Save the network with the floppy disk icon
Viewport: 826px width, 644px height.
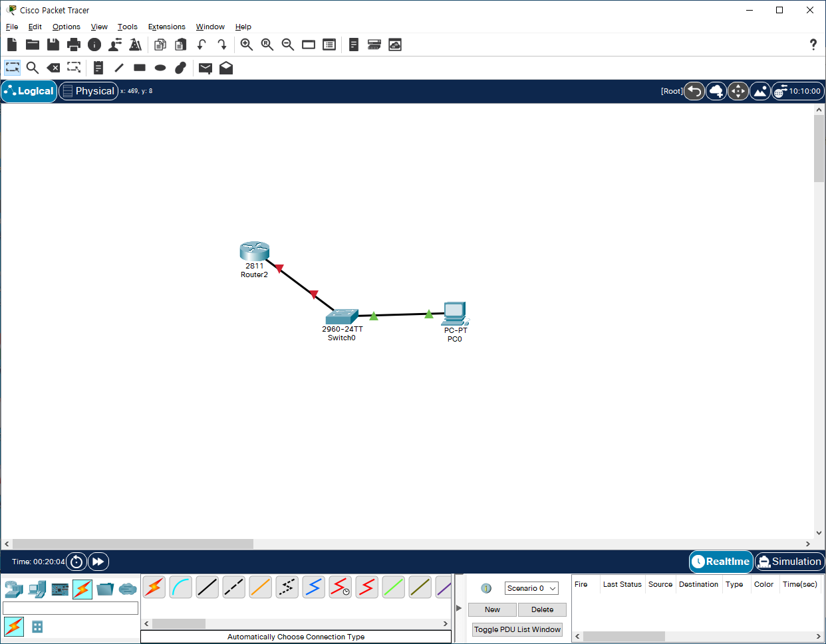coord(53,45)
